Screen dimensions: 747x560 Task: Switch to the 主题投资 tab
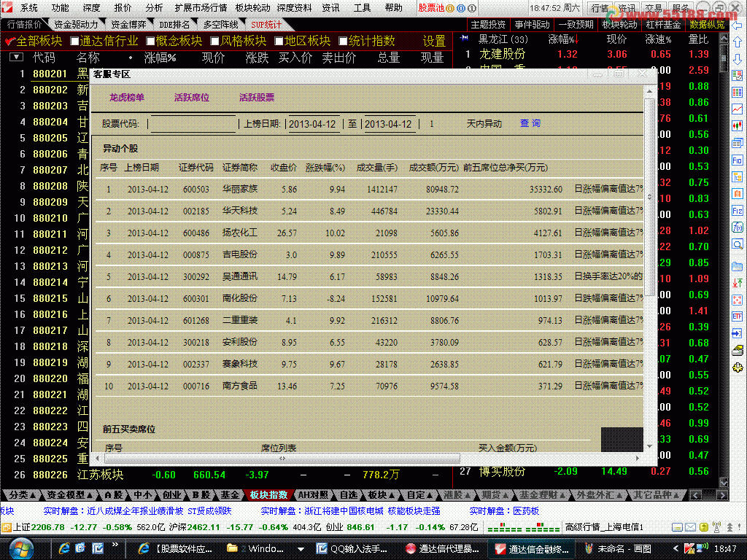(488, 24)
